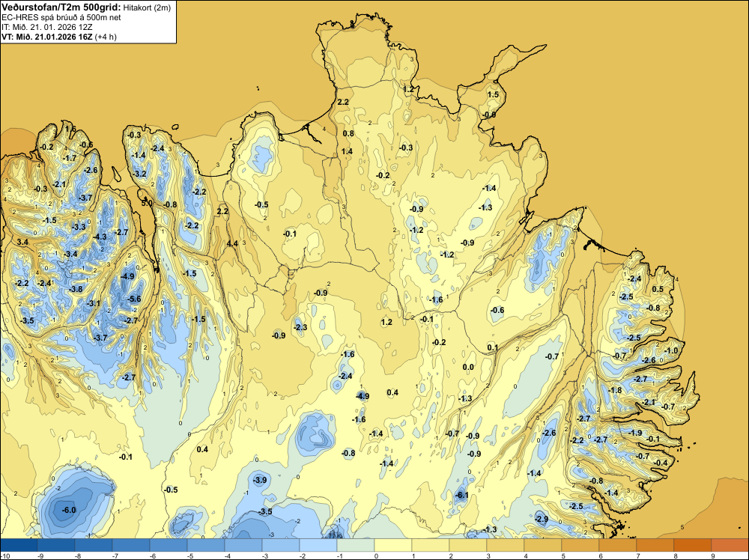Select the pale green legend swatch between -1 and 0
This screenshot has width=749, height=560.
point(355,545)
